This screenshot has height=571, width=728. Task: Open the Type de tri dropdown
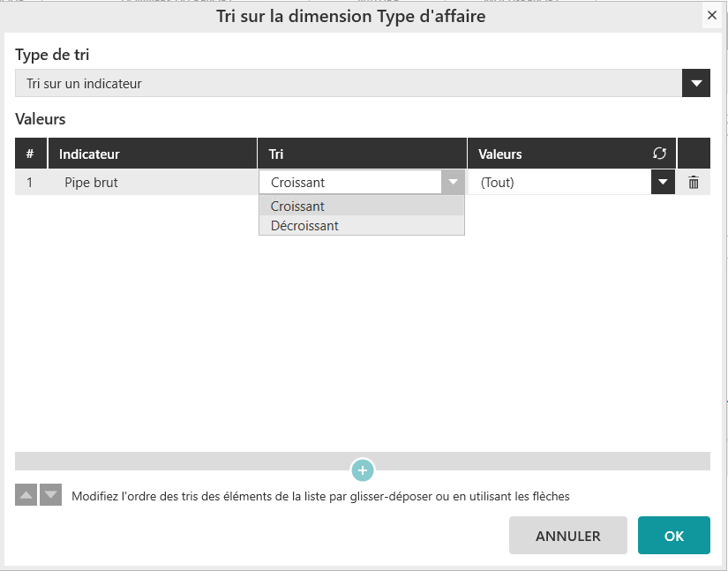click(x=696, y=84)
